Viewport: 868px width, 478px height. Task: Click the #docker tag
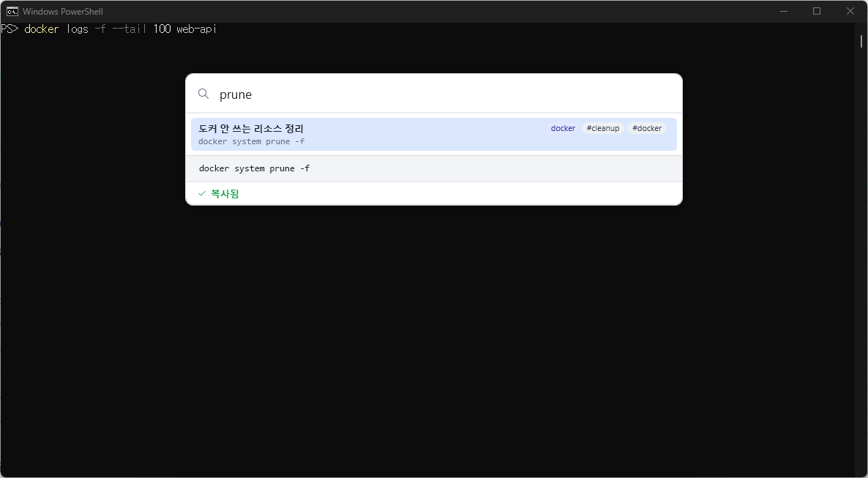click(x=646, y=128)
